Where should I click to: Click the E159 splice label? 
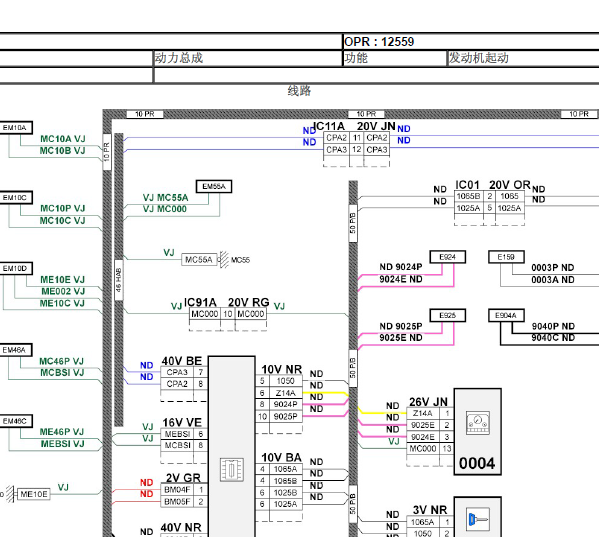pyautogui.click(x=506, y=257)
